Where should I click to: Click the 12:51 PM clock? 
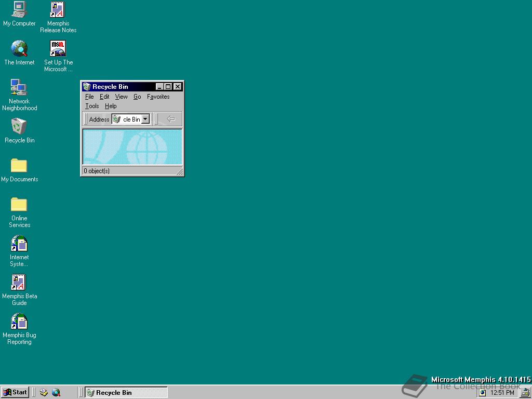[x=502, y=393]
